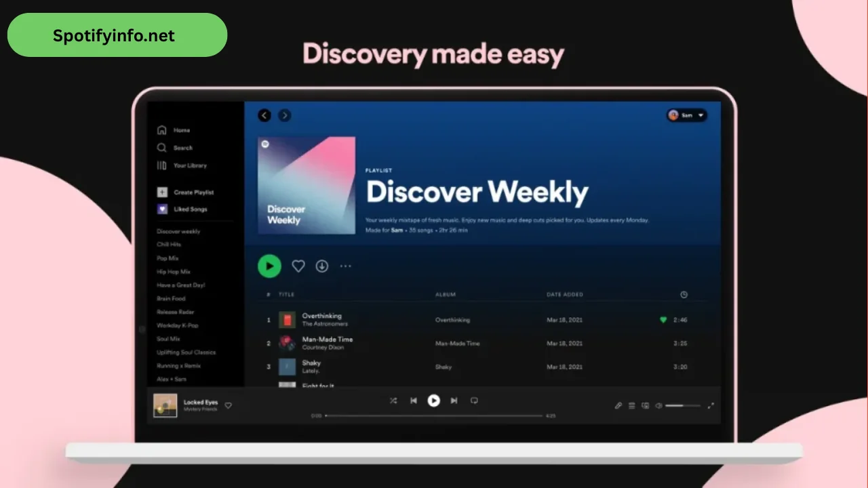Screen dimensions: 868x488
Task: Open Uplifting Soul Classics playlist
Action: coord(186,352)
